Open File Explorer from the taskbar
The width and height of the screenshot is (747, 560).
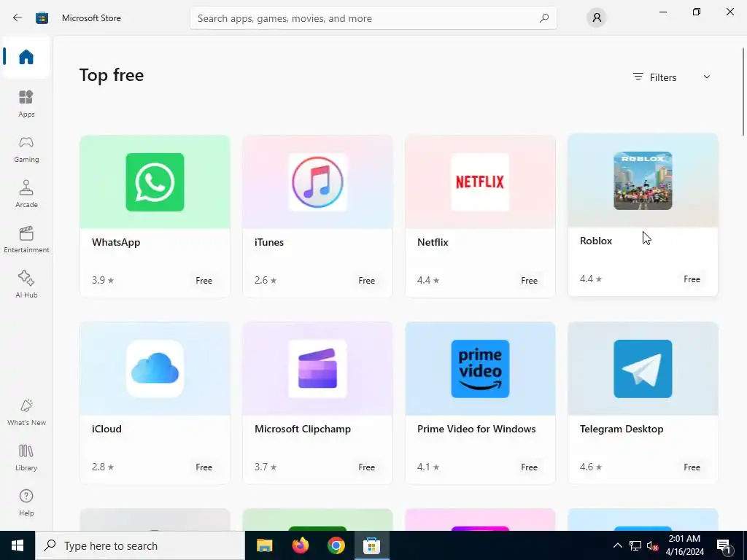click(264, 545)
